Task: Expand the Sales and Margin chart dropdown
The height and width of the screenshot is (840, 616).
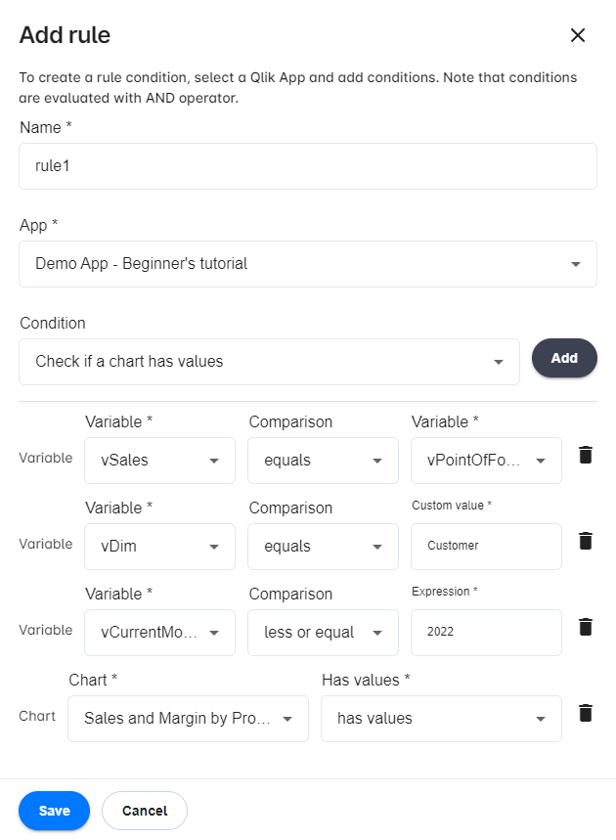Action: pos(188,719)
